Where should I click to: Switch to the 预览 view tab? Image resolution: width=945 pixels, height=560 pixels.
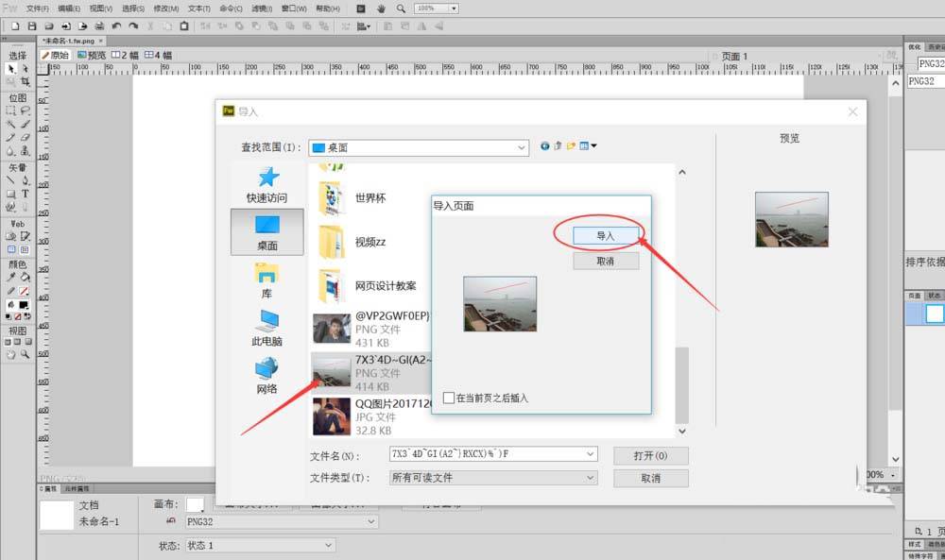click(x=93, y=56)
